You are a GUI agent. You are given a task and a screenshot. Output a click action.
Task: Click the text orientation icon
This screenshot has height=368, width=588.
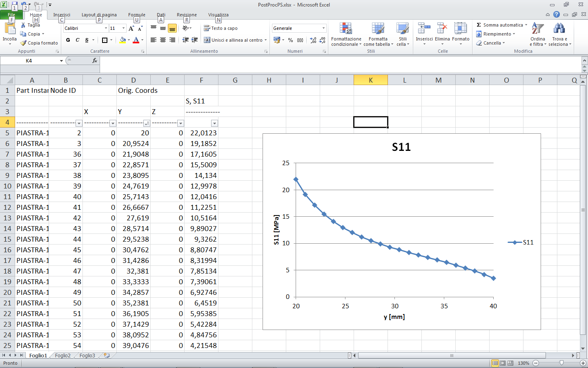click(185, 28)
